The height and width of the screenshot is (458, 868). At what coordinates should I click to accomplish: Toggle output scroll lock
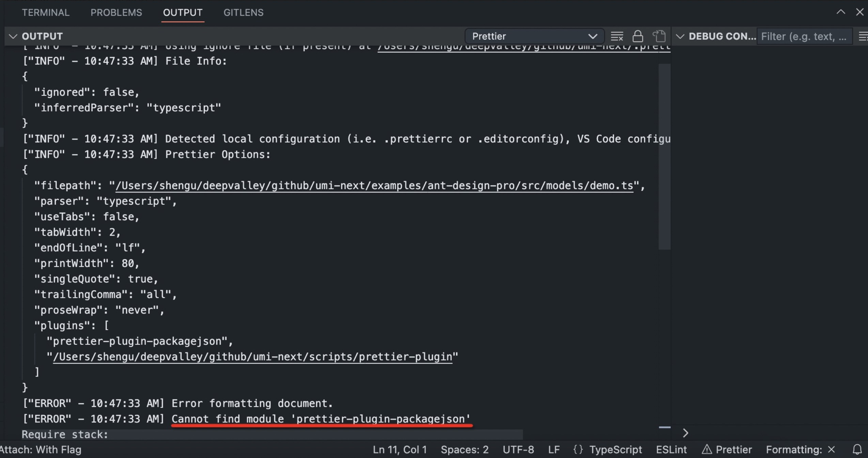click(x=638, y=36)
